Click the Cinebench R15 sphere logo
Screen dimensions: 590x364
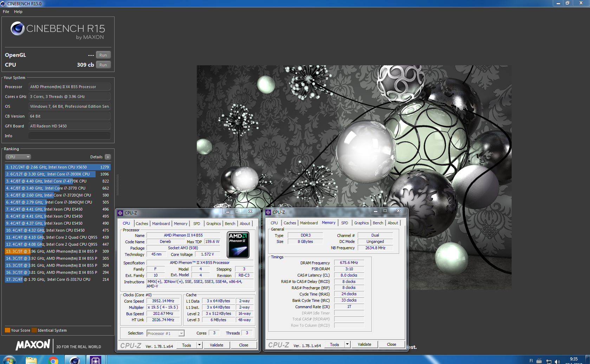pos(18,28)
